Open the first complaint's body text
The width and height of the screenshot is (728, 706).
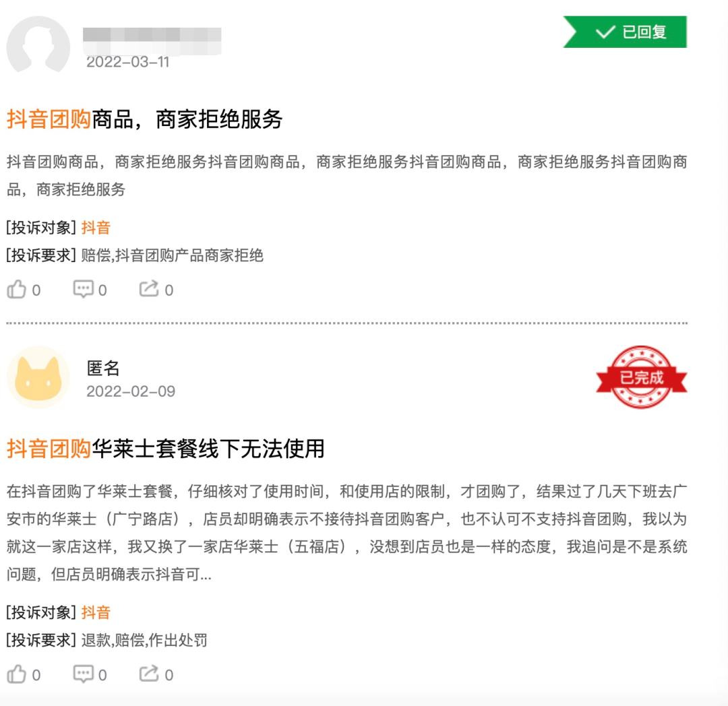[346, 176]
